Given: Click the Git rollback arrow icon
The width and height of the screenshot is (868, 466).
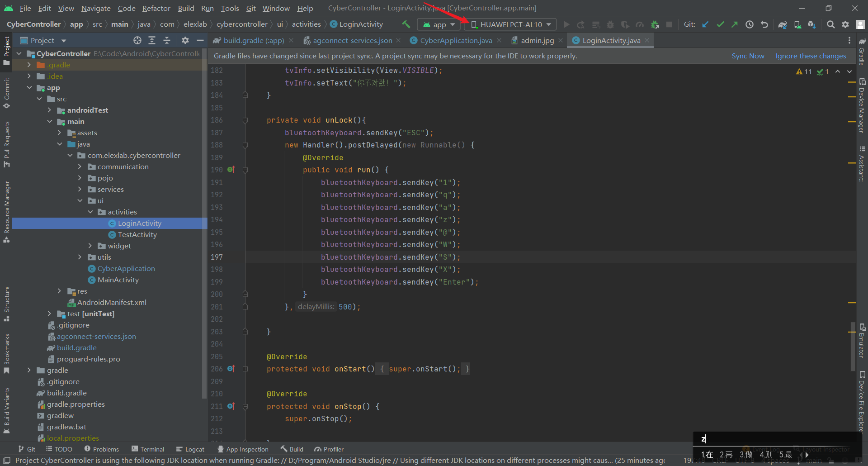Looking at the screenshot, I should pos(764,24).
